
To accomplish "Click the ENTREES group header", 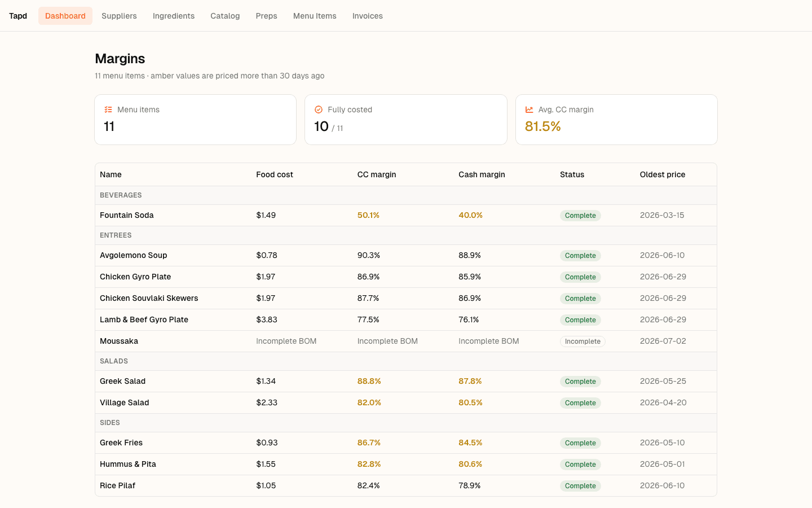I will click(x=406, y=235).
